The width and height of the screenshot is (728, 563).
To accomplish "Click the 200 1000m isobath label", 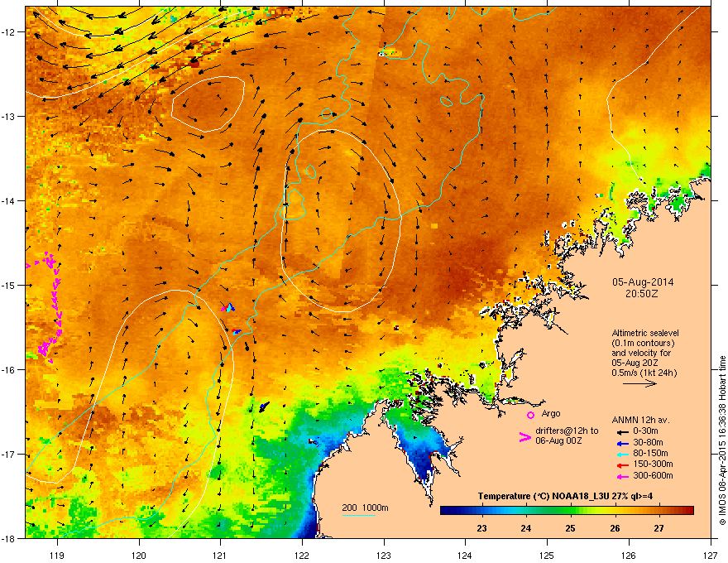I will pyautogui.click(x=365, y=508).
